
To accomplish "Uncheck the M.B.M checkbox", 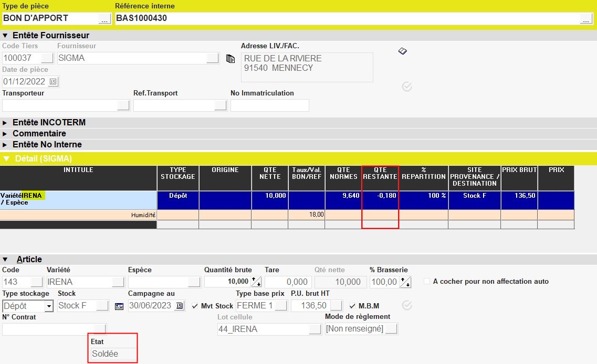I will (353, 306).
